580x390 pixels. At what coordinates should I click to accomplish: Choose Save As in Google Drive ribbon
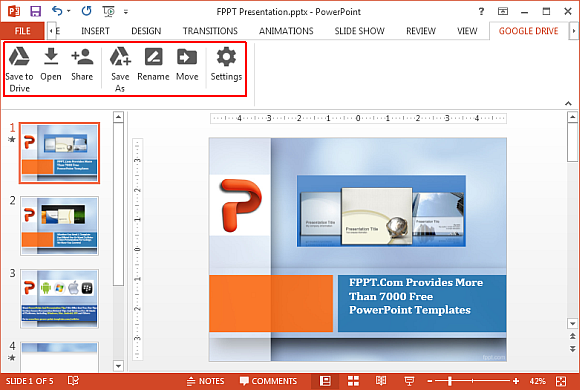pyautogui.click(x=120, y=69)
